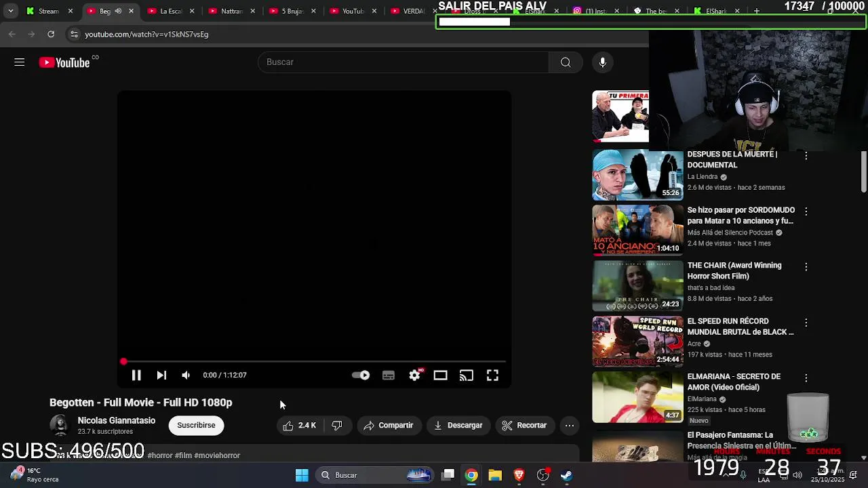Open options for THE CHAIR video

click(806, 267)
